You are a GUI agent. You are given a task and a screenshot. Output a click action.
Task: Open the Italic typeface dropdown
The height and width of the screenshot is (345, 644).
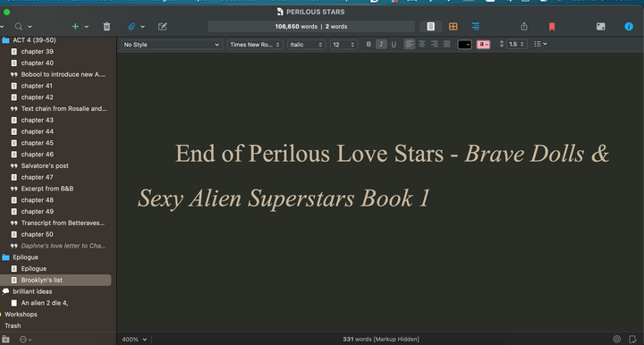pyautogui.click(x=307, y=45)
